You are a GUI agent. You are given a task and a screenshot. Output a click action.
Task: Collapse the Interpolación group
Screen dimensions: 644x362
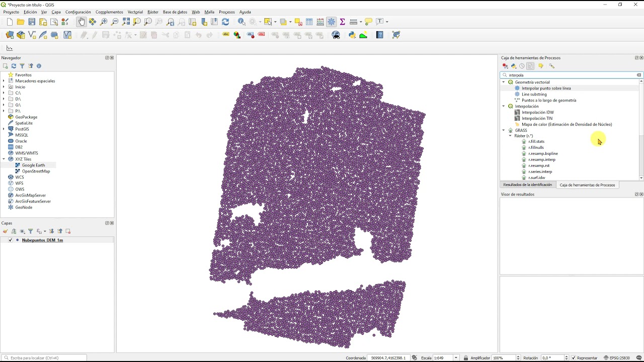tap(504, 106)
